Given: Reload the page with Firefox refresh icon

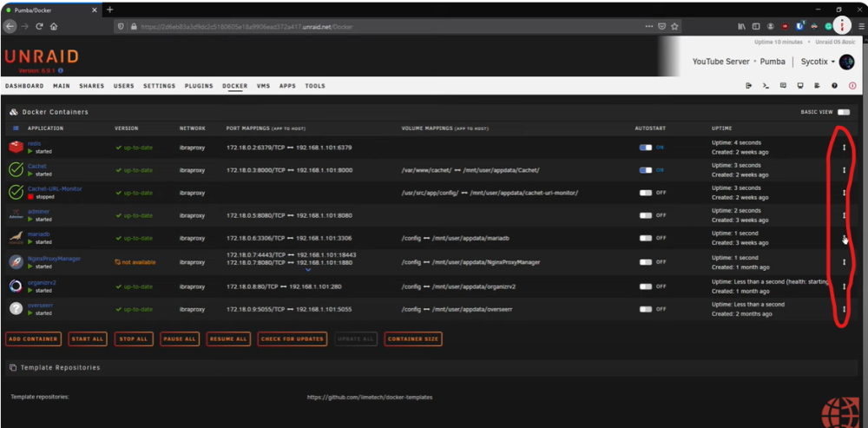Looking at the screenshot, I should click(39, 26).
